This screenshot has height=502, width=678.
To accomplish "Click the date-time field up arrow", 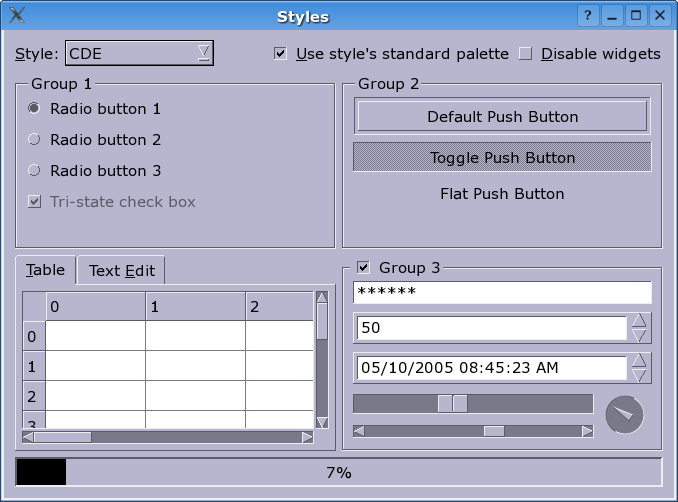I will coord(640,360).
